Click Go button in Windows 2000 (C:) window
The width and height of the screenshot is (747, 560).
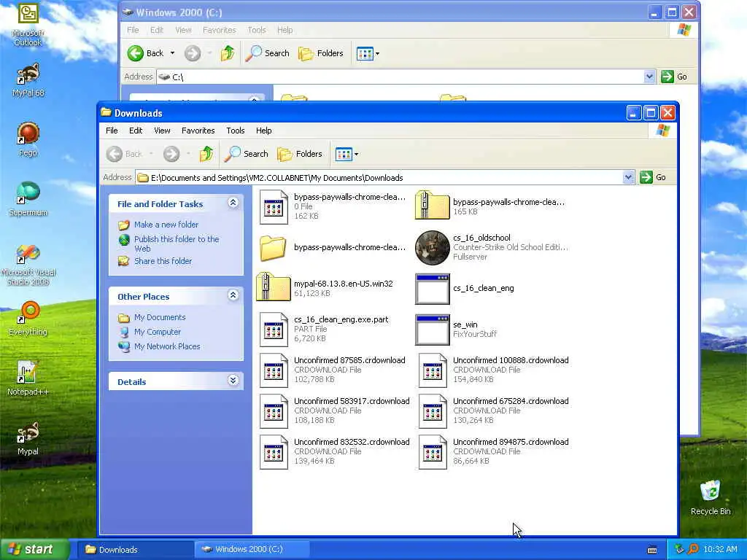674,76
